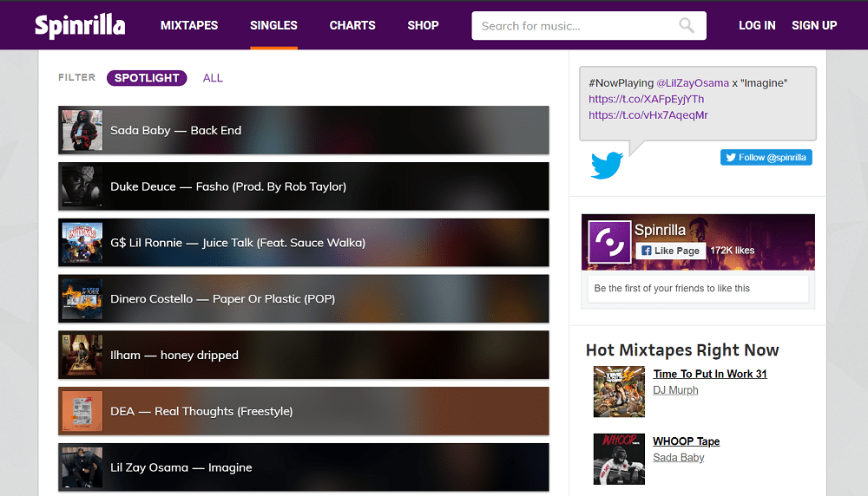The image size is (868, 496).
Task: Click the Sign Up link
Action: coord(814,25)
